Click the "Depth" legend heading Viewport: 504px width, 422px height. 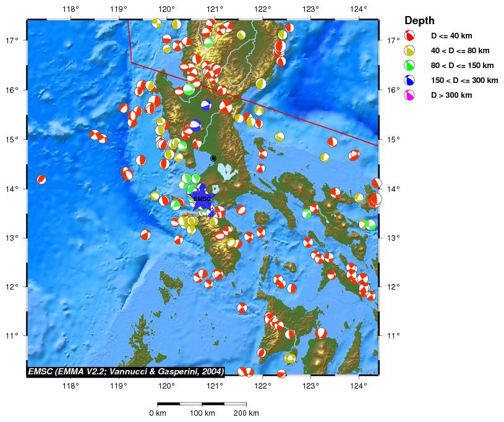pyautogui.click(x=419, y=20)
